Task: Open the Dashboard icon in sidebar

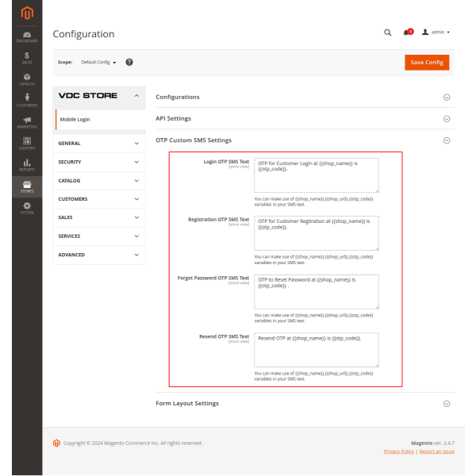Action: click(27, 36)
